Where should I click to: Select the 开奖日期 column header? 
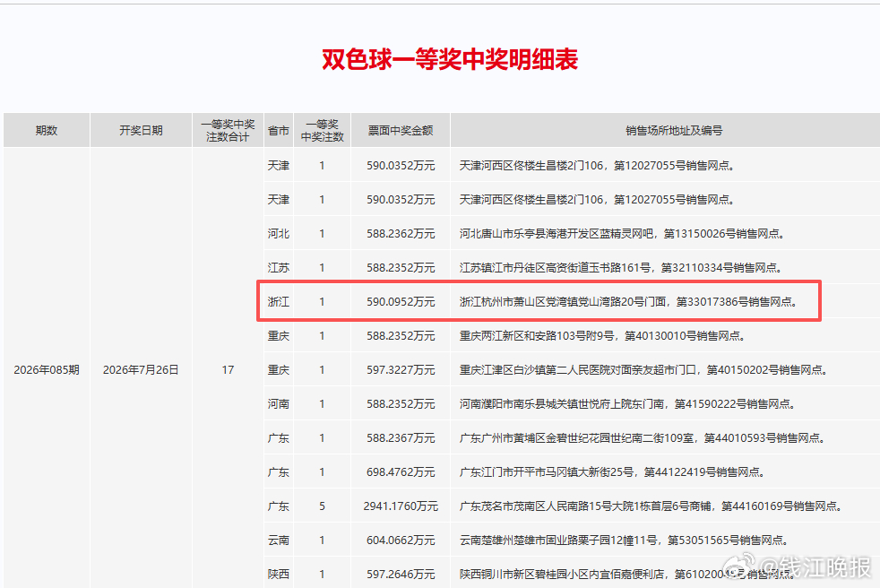point(141,130)
